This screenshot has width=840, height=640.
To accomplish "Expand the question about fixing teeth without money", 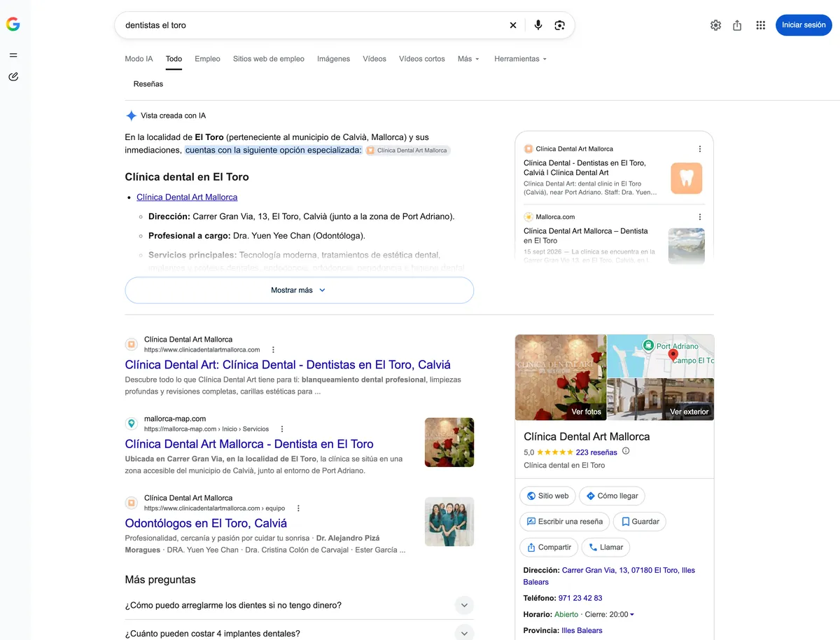I will (x=464, y=605).
